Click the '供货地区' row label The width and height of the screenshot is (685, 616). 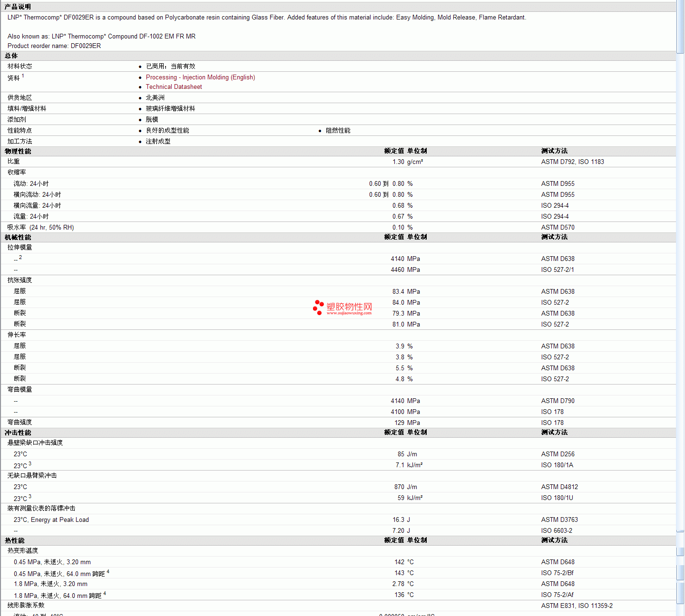20,98
